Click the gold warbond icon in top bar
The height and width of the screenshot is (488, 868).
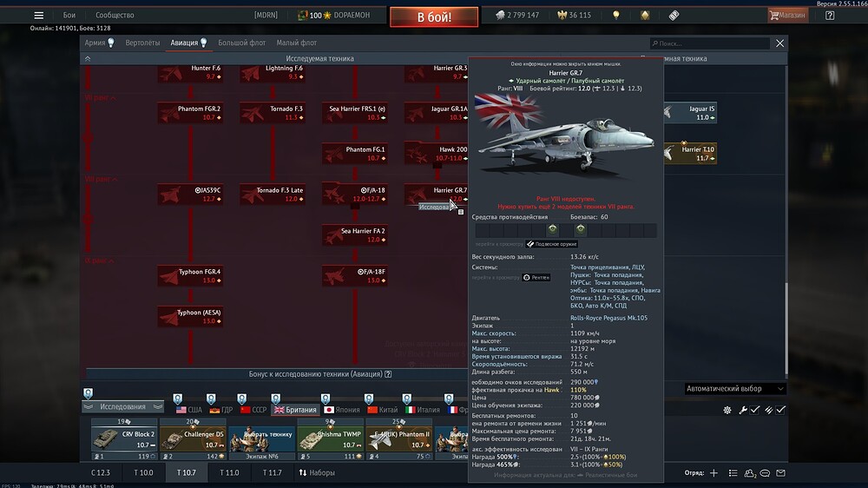point(645,16)
